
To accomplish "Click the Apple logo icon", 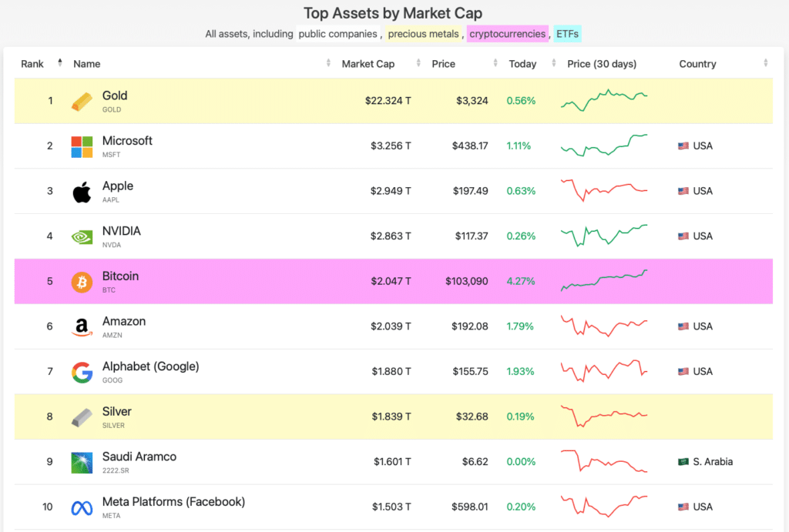I will coord(82,192).
